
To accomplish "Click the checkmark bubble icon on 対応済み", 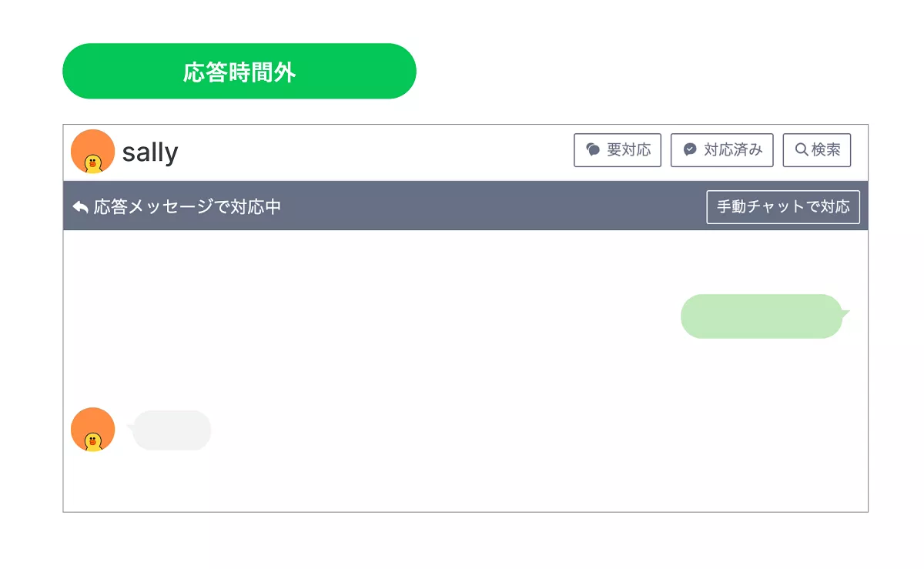I will coord(690,150).
